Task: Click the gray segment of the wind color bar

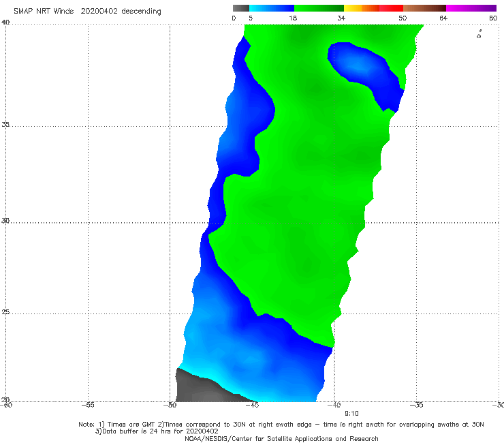Action: (x=240, y=8)
